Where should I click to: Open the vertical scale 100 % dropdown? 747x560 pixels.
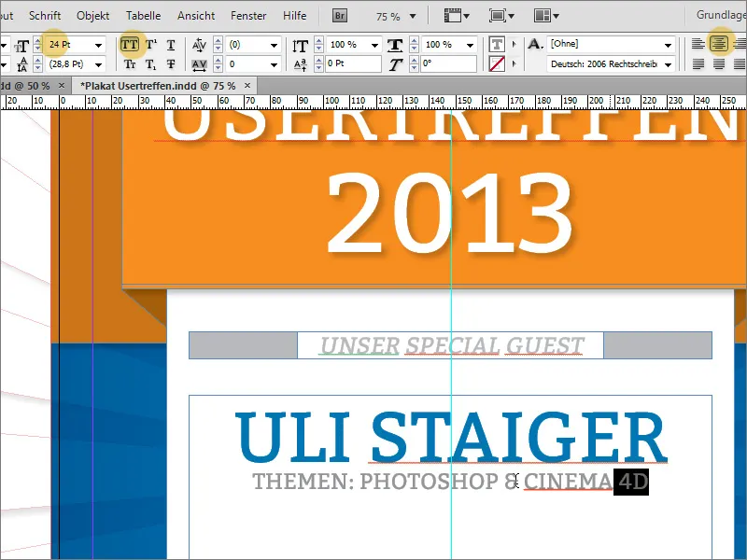(375, 45)
